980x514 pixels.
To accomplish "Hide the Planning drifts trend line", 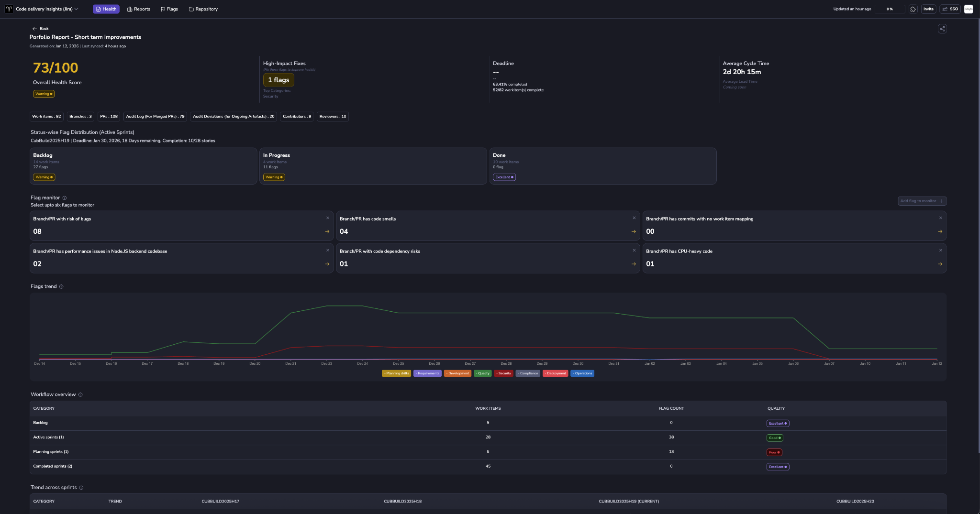I will (x=396, y=373).
